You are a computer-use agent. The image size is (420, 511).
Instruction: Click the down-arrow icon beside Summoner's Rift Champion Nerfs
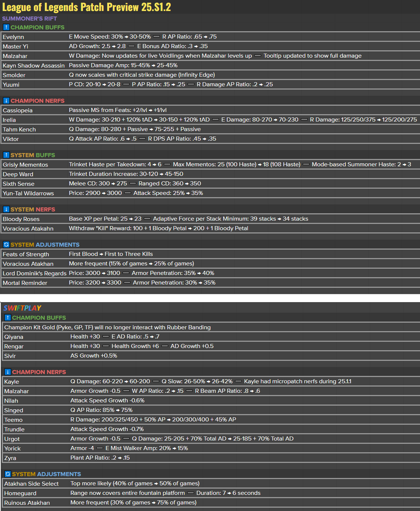[x=6, y=101]
